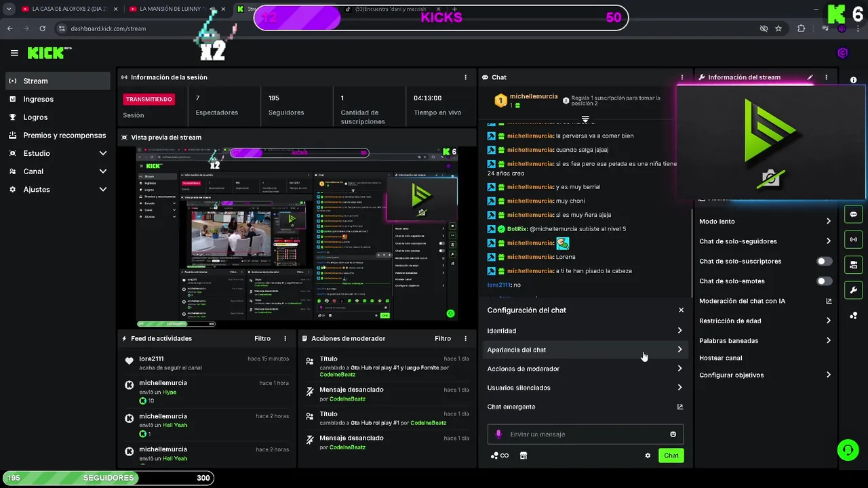Open the hamburger sidebar menu
Screen dimensions: 868x488
pyautogui.click(x=14, y=53)
